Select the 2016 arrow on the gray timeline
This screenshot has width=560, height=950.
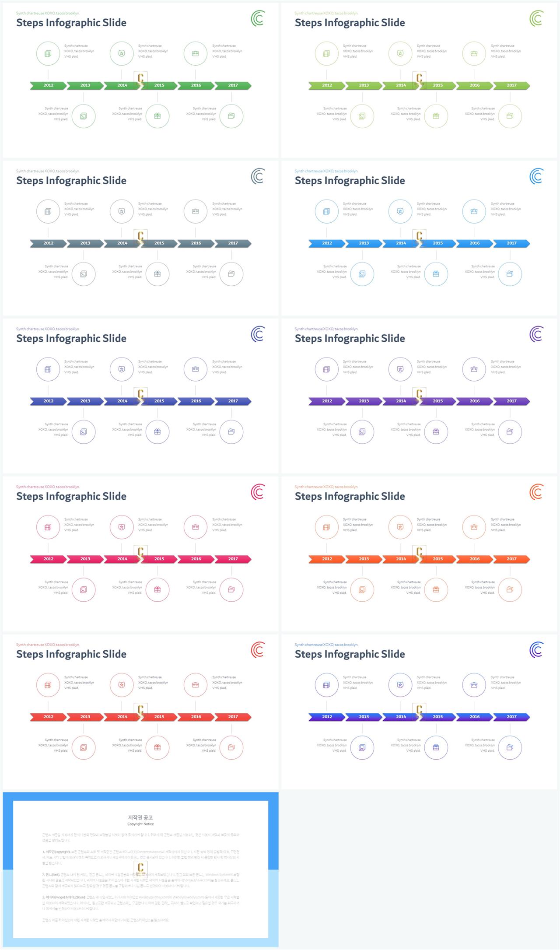pyautogui.click(x=196, y=243)
